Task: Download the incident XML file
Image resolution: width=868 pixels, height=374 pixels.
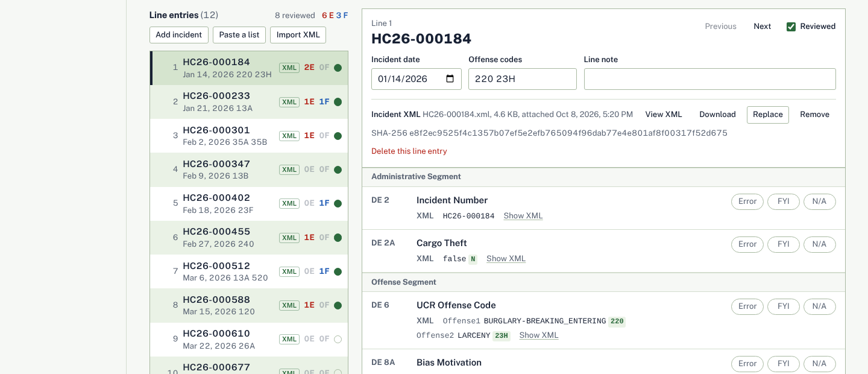Action: [717, 115]
